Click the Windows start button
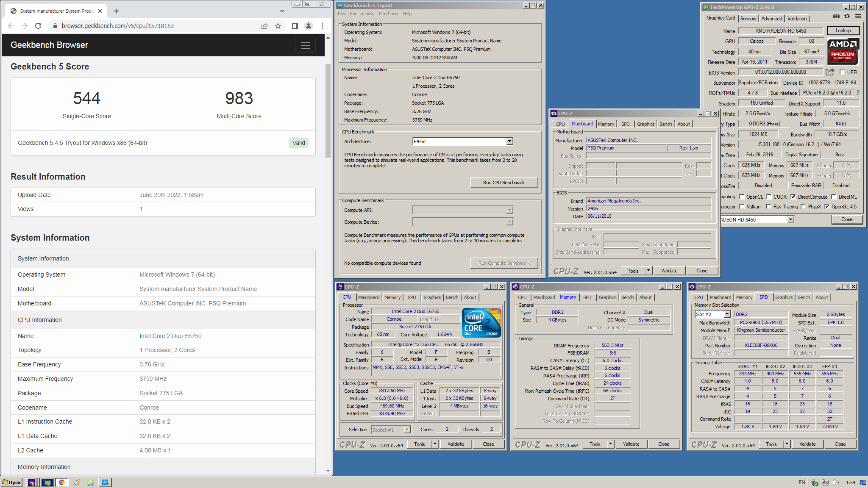This screenshot has height=488, width=868. pyautogui.click(x=12, y=482)
